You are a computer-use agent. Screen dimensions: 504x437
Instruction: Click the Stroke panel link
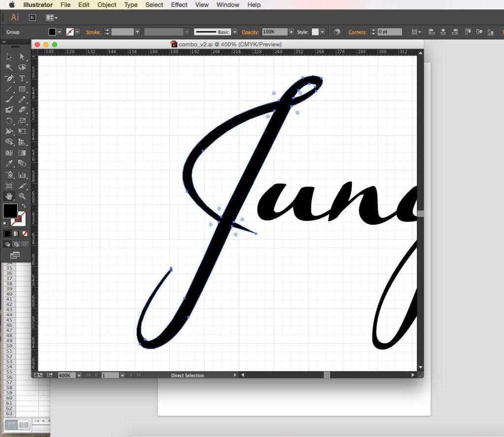(93, 32)
